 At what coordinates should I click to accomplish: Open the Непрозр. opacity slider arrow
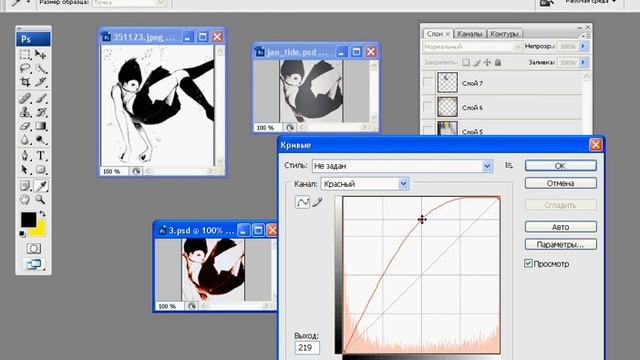583,47
